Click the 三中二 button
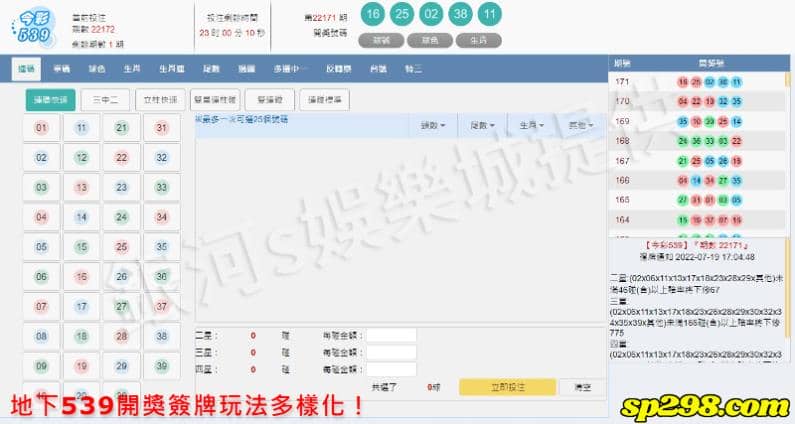This screenshot has height=424, width=795. (105, 100)
